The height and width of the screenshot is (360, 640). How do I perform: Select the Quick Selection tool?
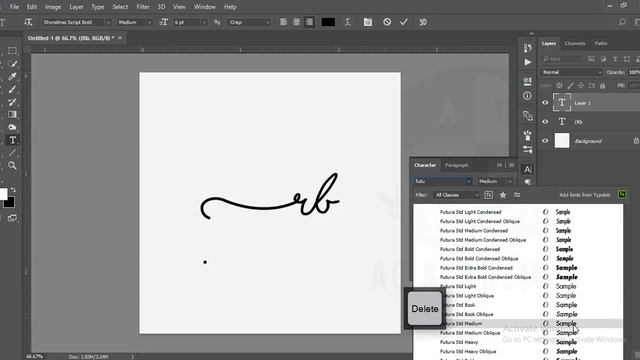(12, 64)
